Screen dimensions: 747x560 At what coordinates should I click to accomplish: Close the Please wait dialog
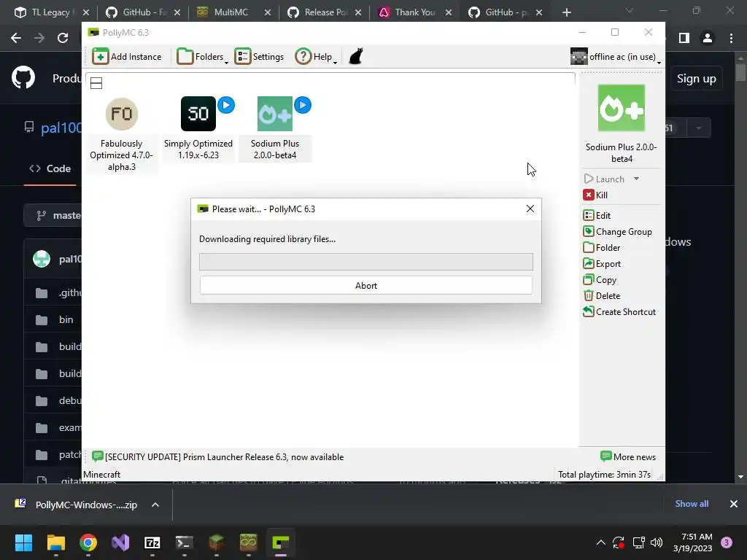pos(530,209)
